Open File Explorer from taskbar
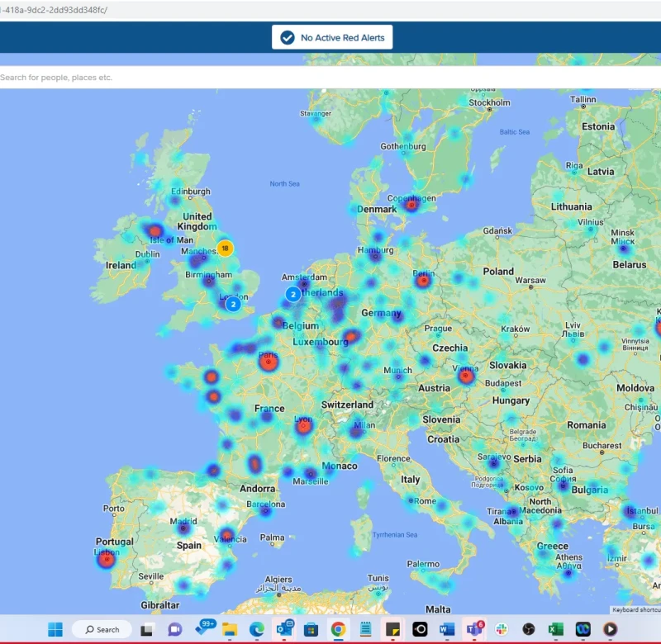 coord(230,629)
